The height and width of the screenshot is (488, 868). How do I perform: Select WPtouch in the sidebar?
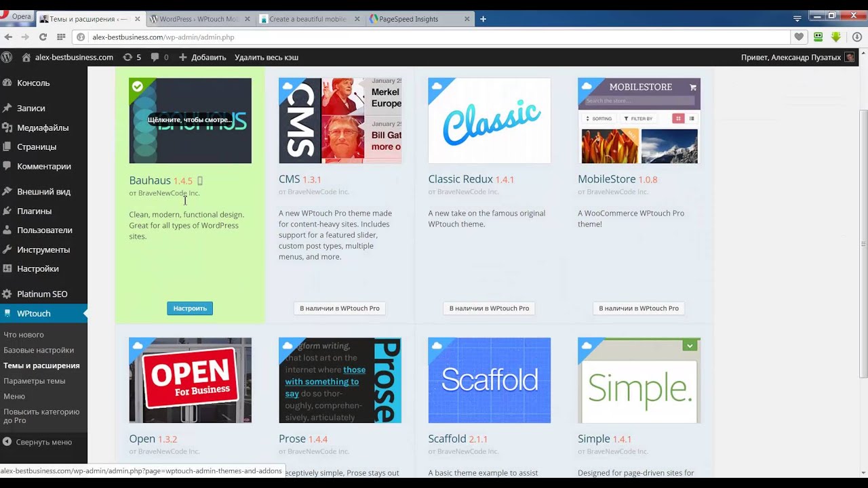click(x=43, y=313)
